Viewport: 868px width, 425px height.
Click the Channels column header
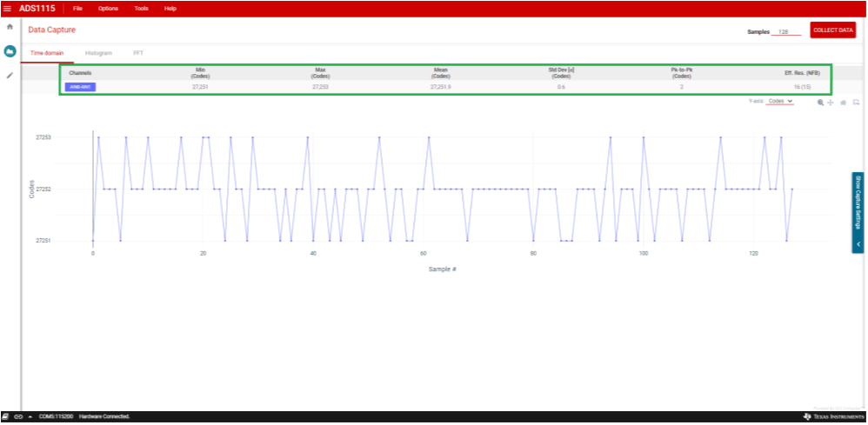pyautogui.click(x=80, y=72)
